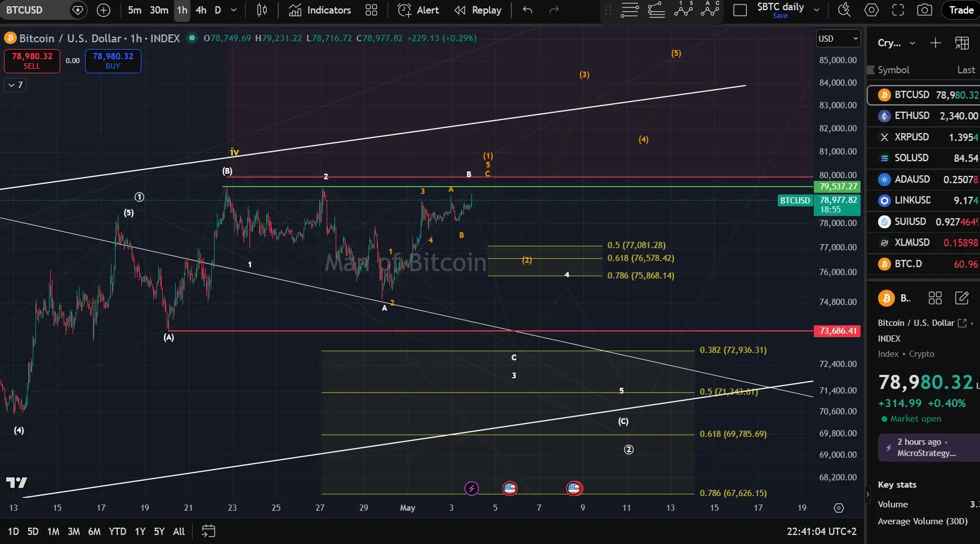The image size is (980, 544).
Task: Open the watchlist advanced view table icon
Action: coord(962,43)
